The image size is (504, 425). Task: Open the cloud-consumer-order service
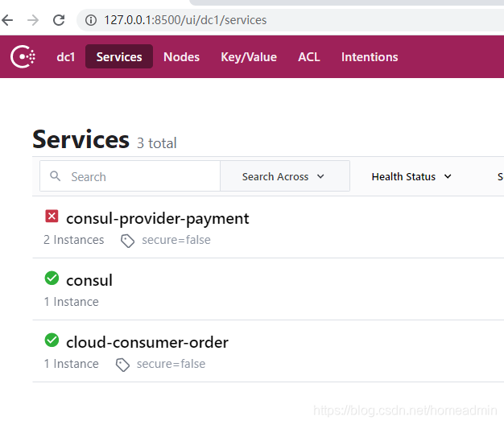147,342
